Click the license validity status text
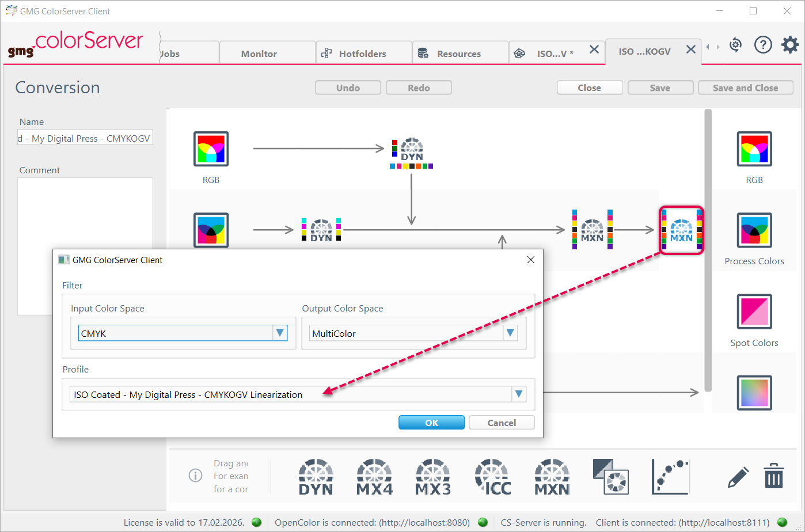805x532 pixels. point(184,523)
